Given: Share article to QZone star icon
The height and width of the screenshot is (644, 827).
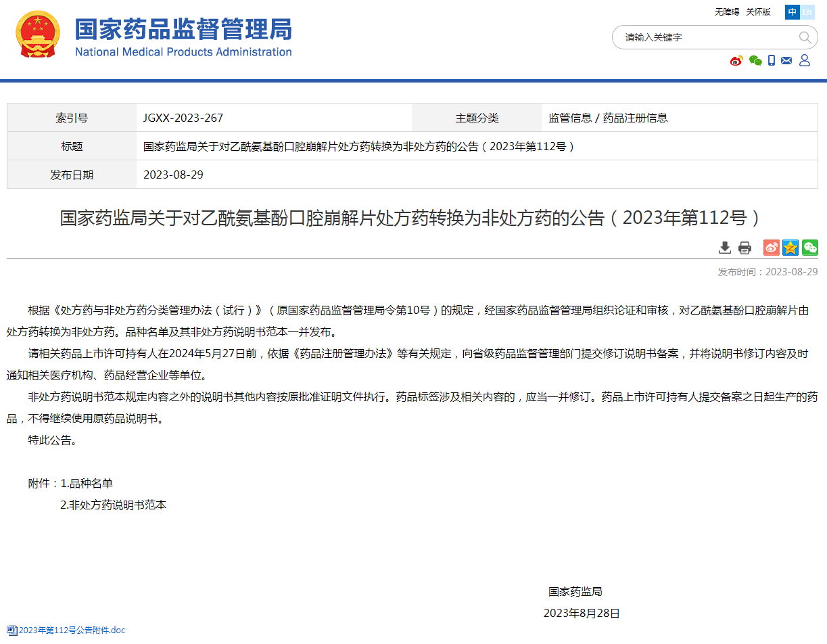Looking at the screenshot, I should pos(790,248).
